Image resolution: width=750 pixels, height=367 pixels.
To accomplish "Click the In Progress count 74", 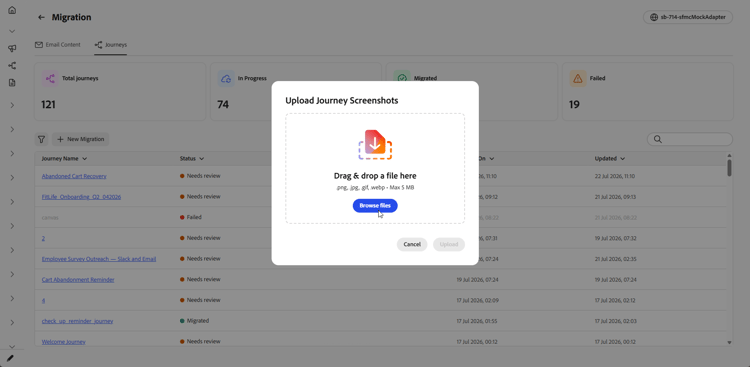I will tap(223, 105).
